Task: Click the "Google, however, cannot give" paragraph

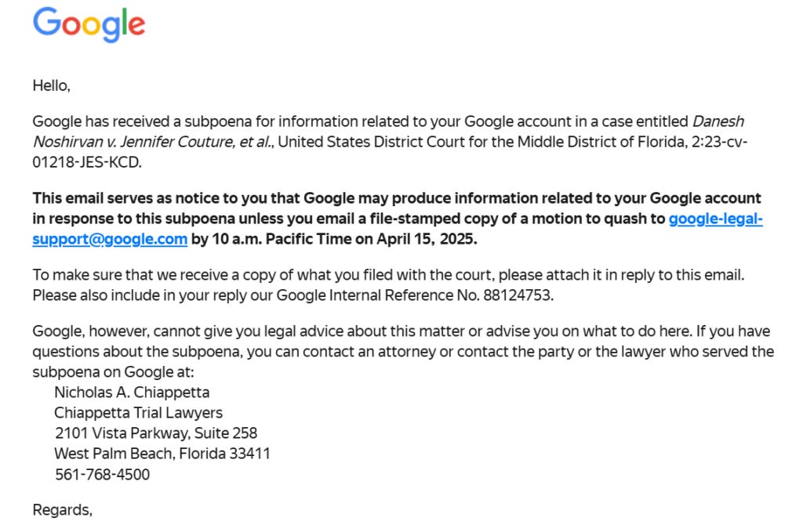Action: tap(404, 352)
